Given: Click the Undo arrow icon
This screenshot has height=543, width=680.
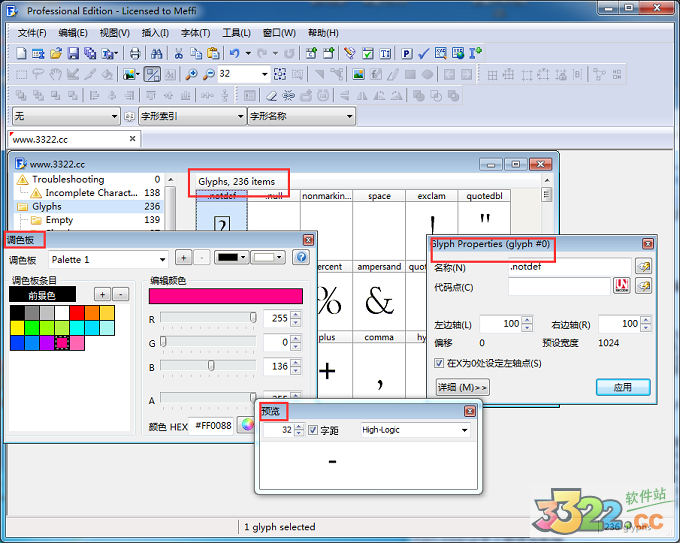Looking at the screenshot, I should 234,53.
